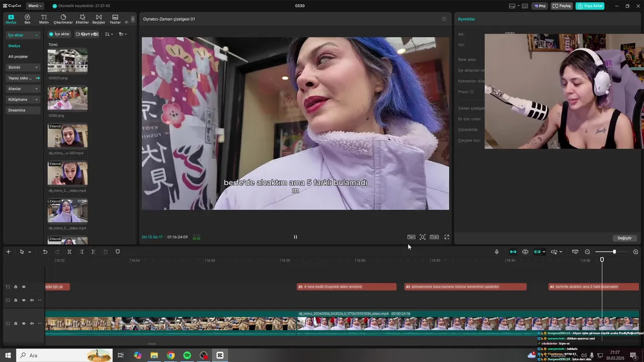Screen dimensions: 644x362
Task: Click the delete-left trim tool
Action: (82, 251)
